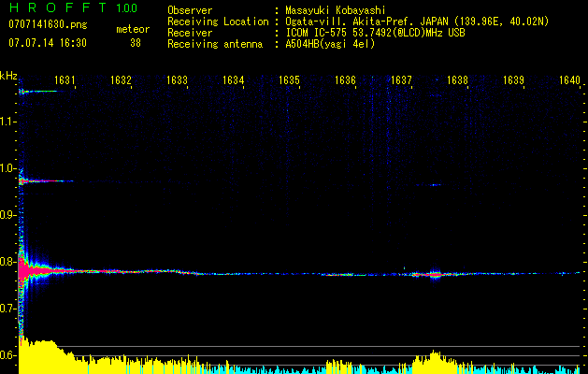Click the Receiving Location field label
588x374 pixels.
pos(218,22)
